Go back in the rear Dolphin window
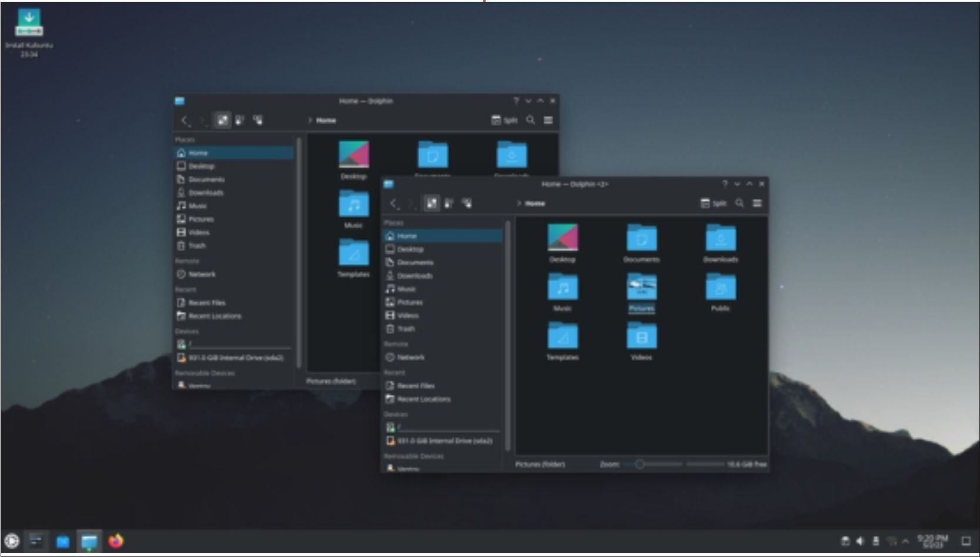The image size is (980, 557). coord(185,121)
